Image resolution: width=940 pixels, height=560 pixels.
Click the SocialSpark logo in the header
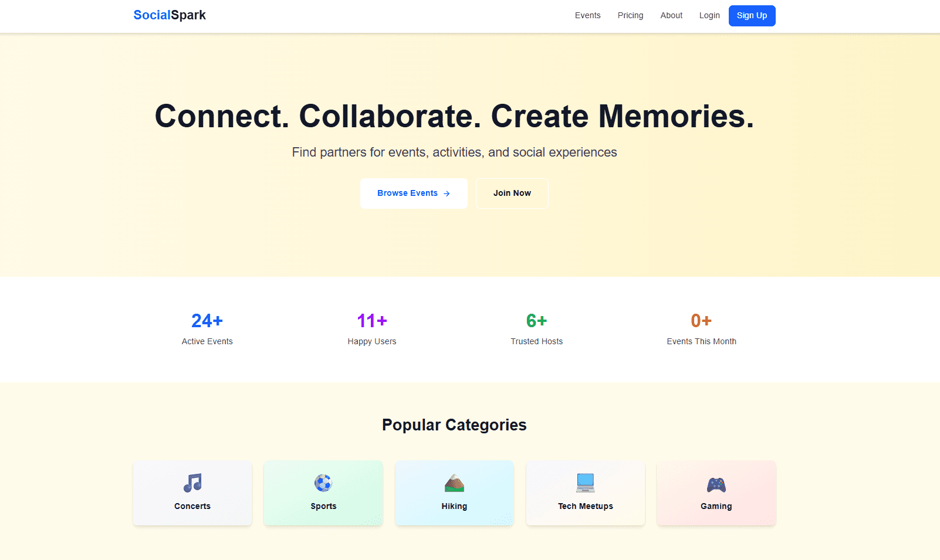(170, 15)
